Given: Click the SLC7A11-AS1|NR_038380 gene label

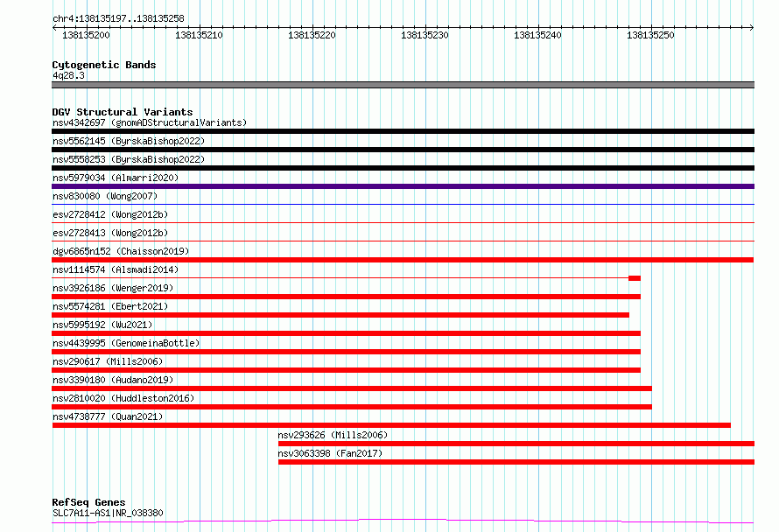Looking at the screenshot, I should (108, 513).
